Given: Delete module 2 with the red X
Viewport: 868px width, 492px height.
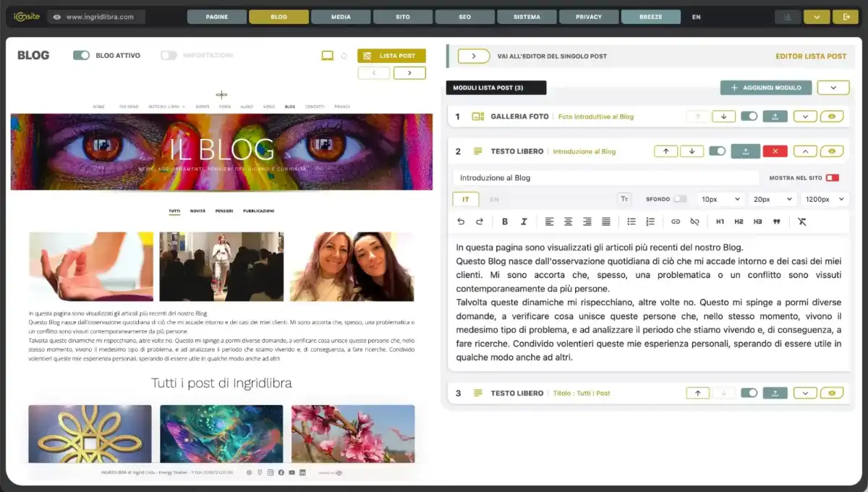Looking at the screenshot, I should [x=775, y=151].
